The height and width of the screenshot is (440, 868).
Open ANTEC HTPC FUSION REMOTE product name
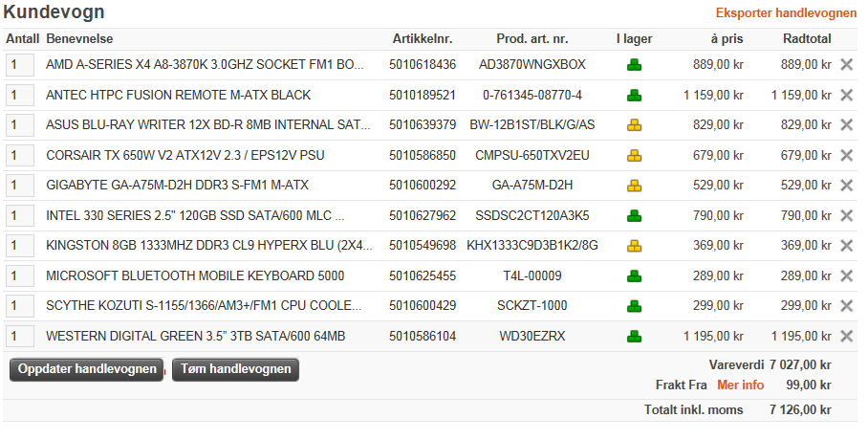pos(178,96)
